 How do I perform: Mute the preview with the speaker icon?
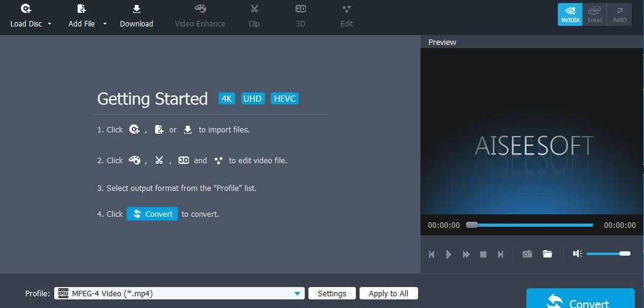pos(578,254)
